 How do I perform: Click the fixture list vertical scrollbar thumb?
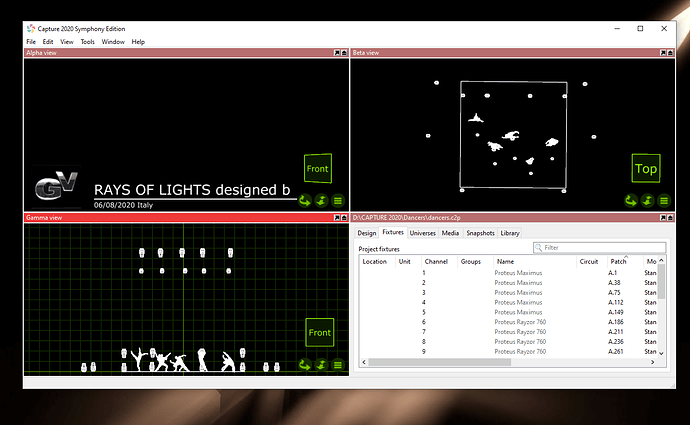[661, 282]
